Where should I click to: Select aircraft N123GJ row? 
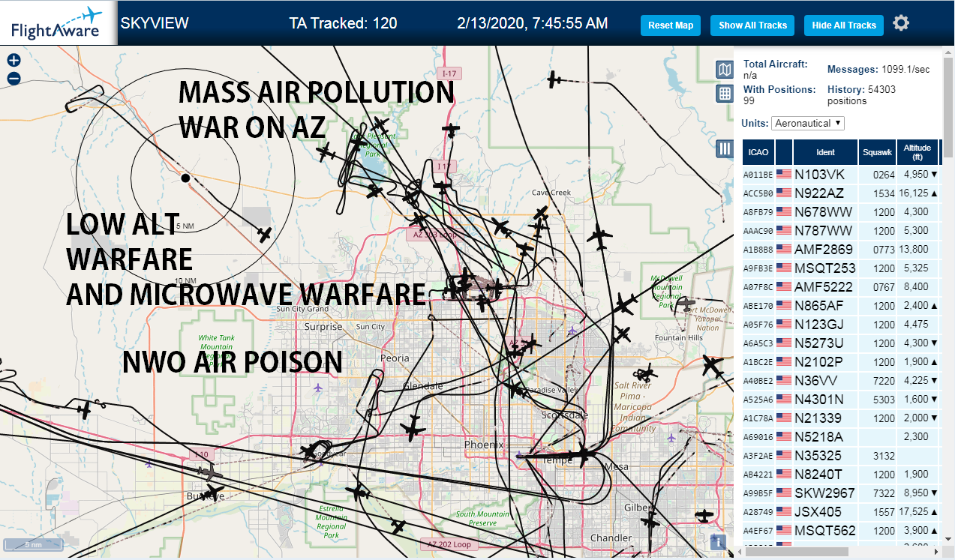pos(841,324)
